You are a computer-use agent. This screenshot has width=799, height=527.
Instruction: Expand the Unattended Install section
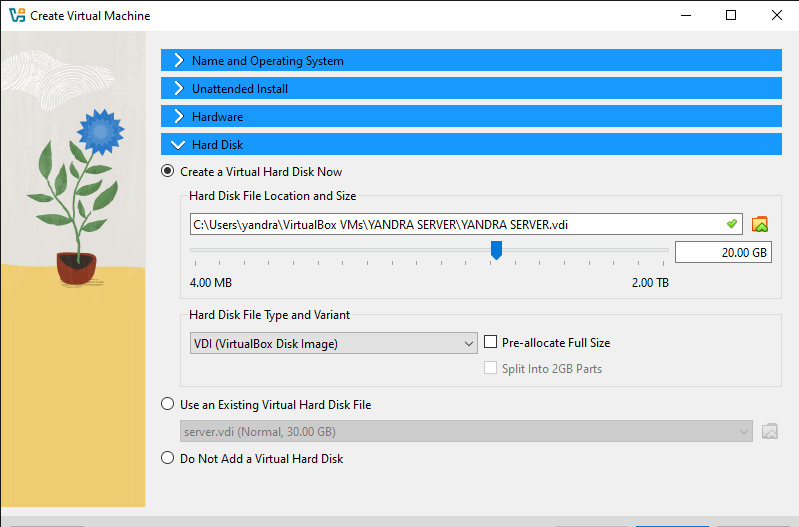click(471, 88)
